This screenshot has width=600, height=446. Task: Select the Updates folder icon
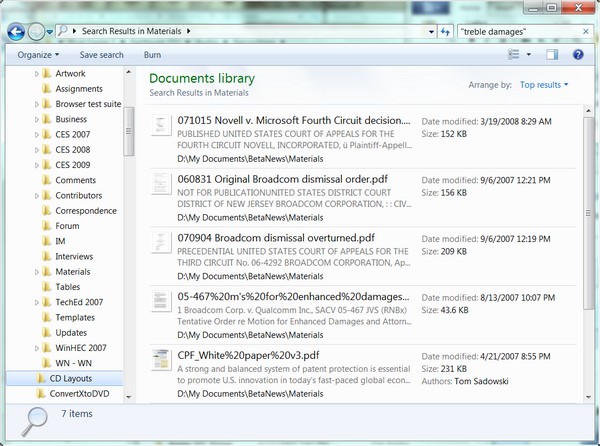click(x=46, y=333)
